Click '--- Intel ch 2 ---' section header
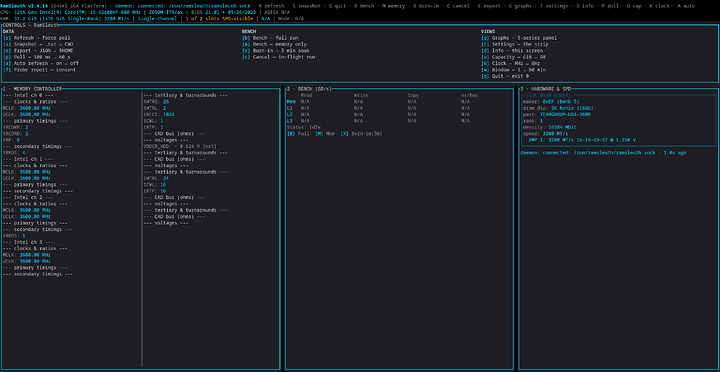720x372 pixels. tap(28, 197)
